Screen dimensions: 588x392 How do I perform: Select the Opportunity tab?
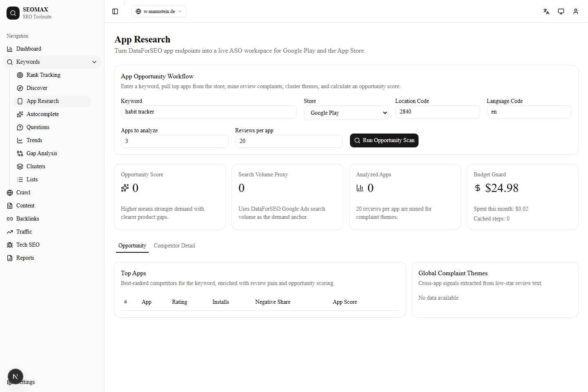click(132, 246)
